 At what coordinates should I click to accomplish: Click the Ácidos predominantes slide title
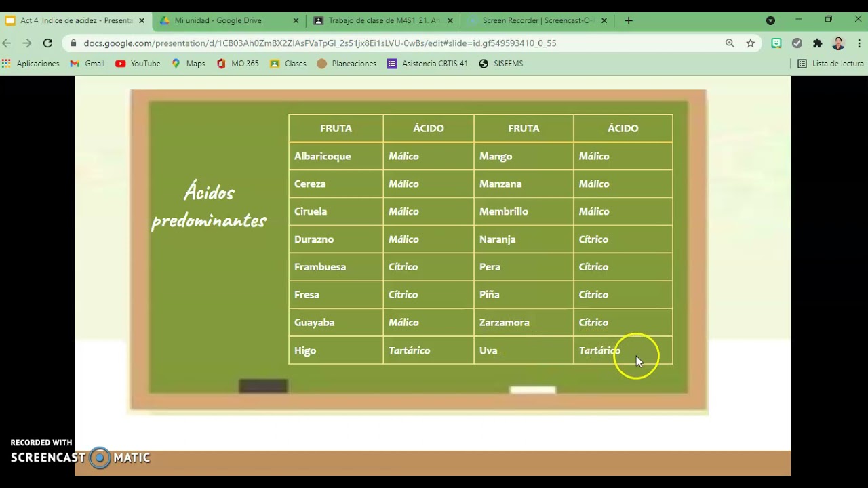(209, 207)
